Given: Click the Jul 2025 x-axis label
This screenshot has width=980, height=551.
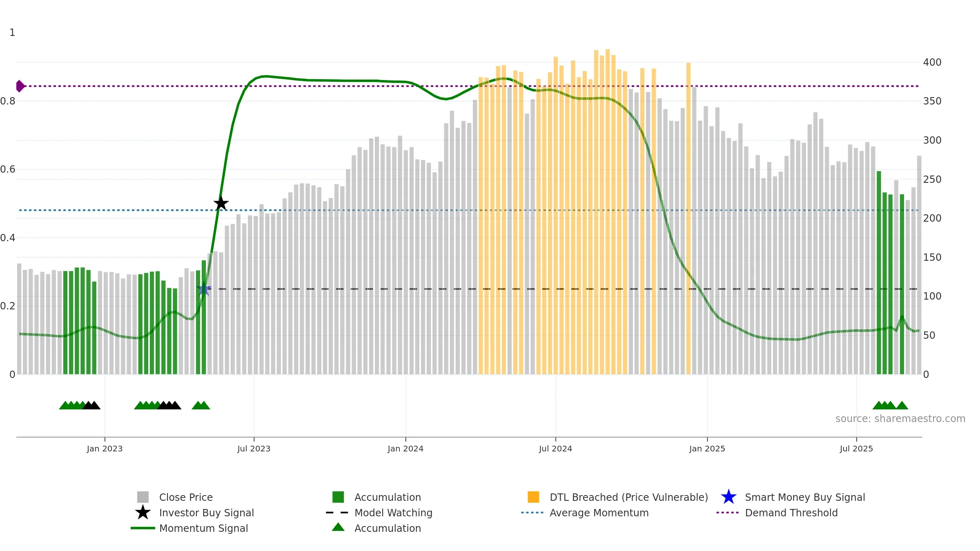Looking at the screenshot, I should point(856,449).
